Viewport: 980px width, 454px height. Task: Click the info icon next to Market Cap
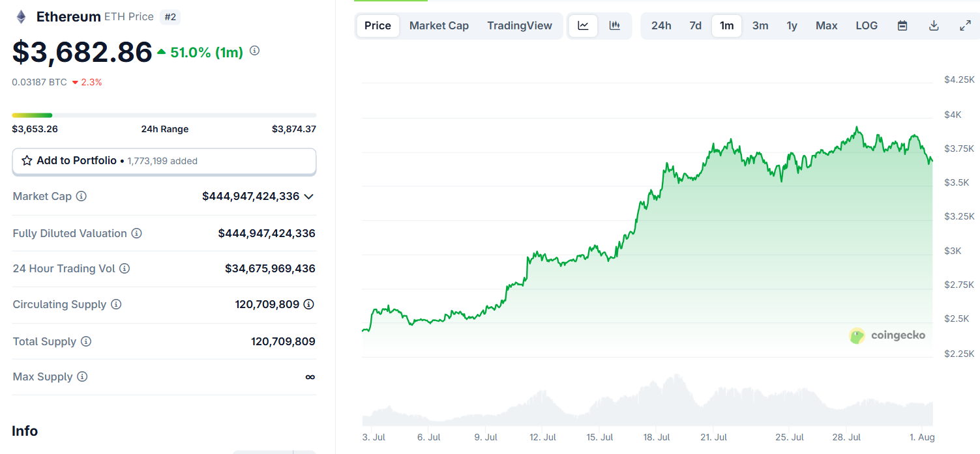(x=82, y=196)
